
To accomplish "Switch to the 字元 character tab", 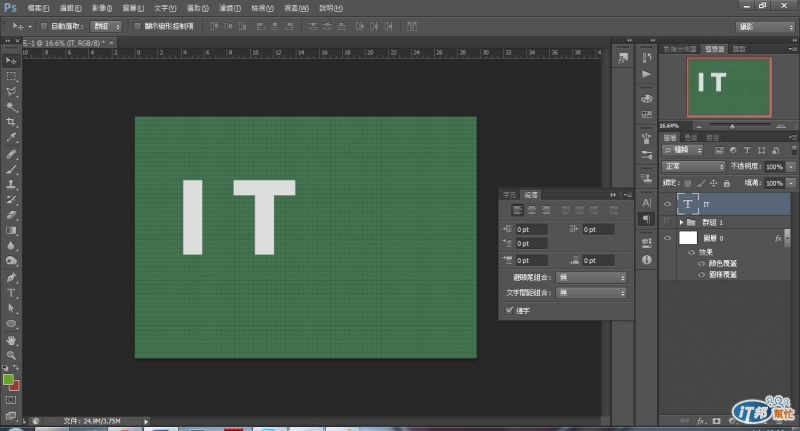I will (509, 193).
